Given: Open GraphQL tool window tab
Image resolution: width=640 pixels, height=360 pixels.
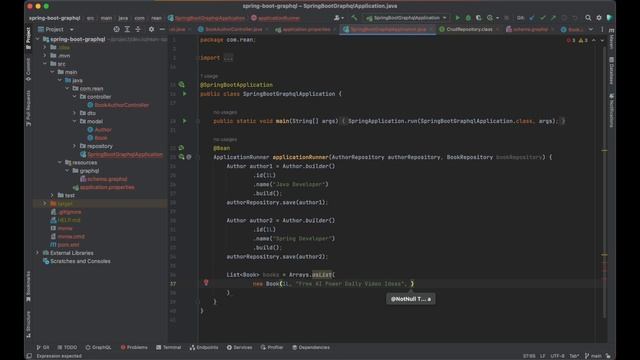Looking at the screenshot, I should click(98, 347).
